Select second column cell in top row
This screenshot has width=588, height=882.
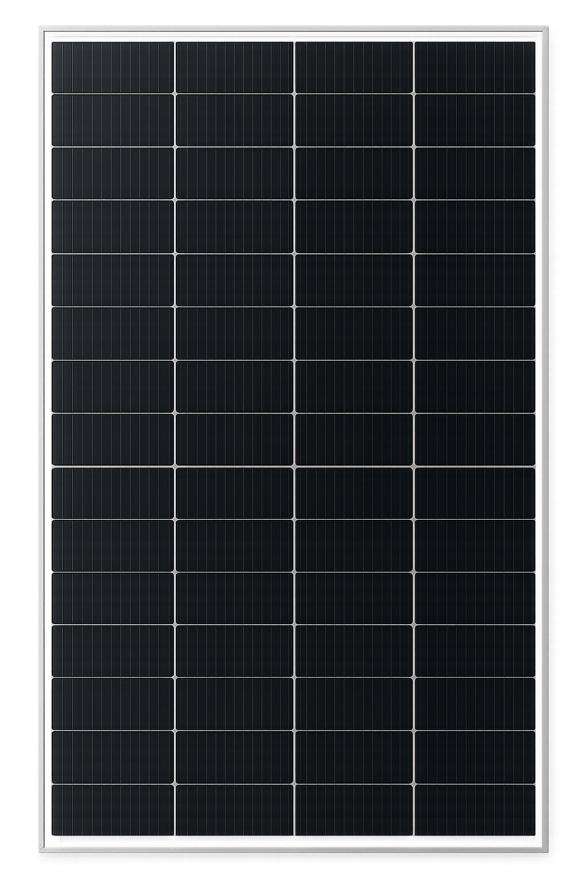(234, 67)
